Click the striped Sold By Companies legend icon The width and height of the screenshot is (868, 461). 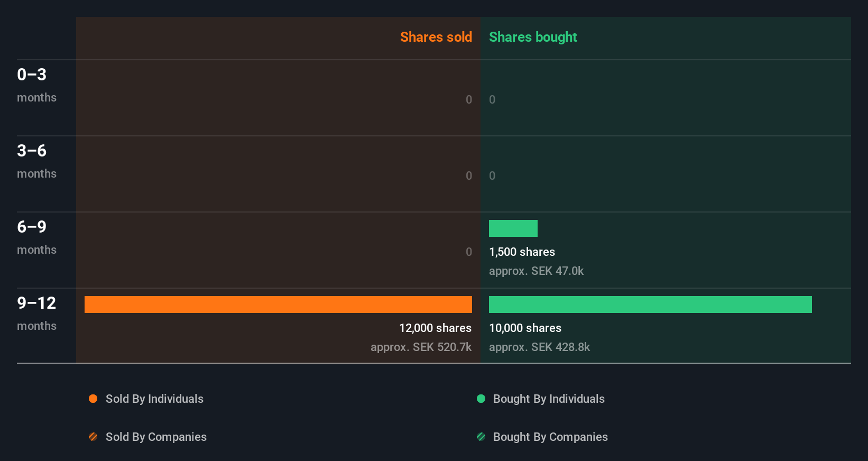click(93, 437)
